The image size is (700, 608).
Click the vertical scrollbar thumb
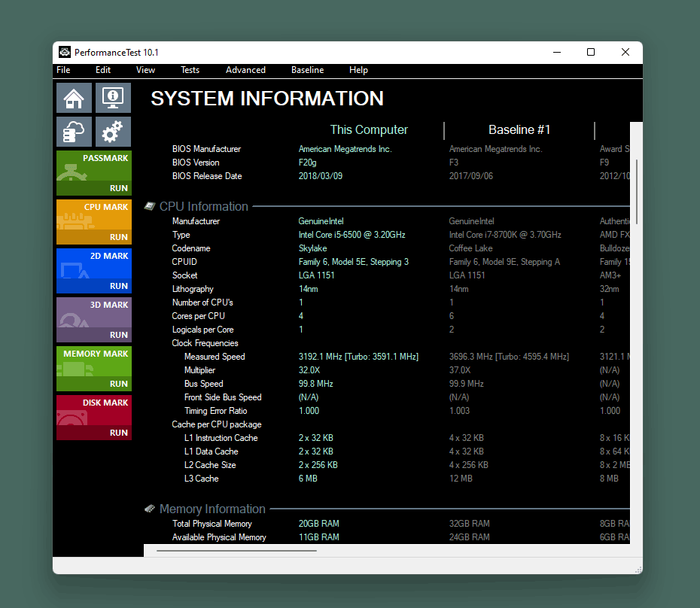636,192
